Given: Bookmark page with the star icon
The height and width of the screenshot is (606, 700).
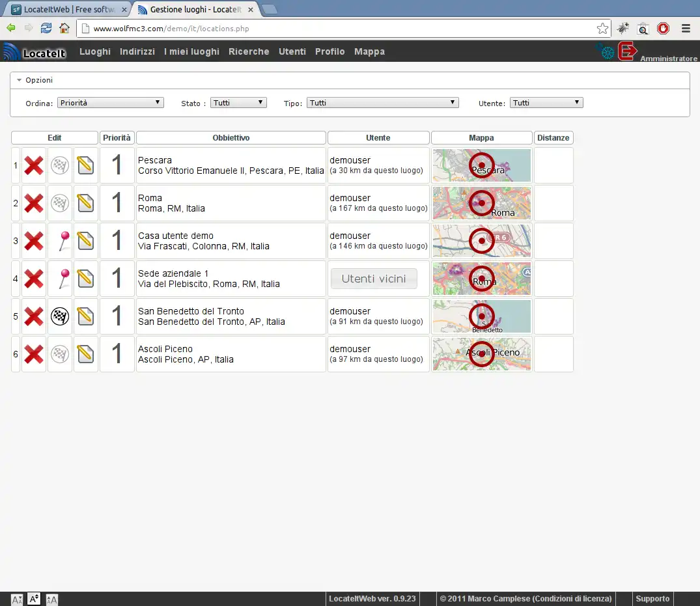Looking at the screenshot, I should pyautogui.click(x=602, y=29).
